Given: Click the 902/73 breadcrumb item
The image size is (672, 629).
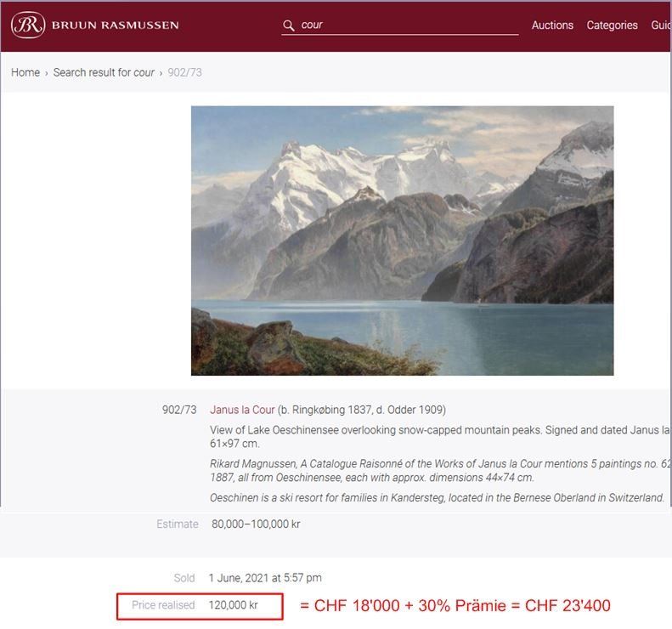Looking at the screenshot, I should point(184,72).
